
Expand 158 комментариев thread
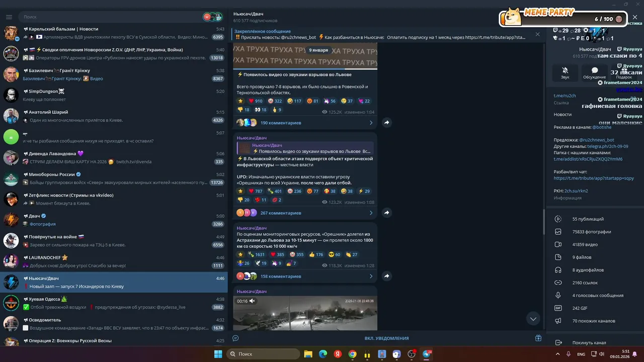pos(305,276)
